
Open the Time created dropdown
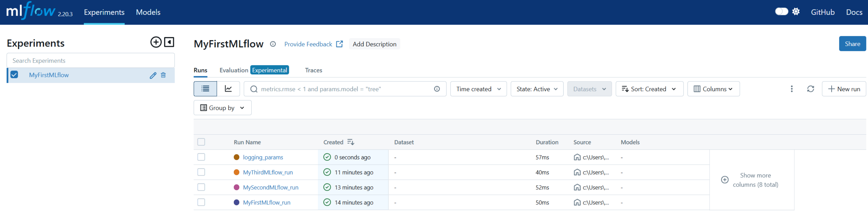pos(478,89)
